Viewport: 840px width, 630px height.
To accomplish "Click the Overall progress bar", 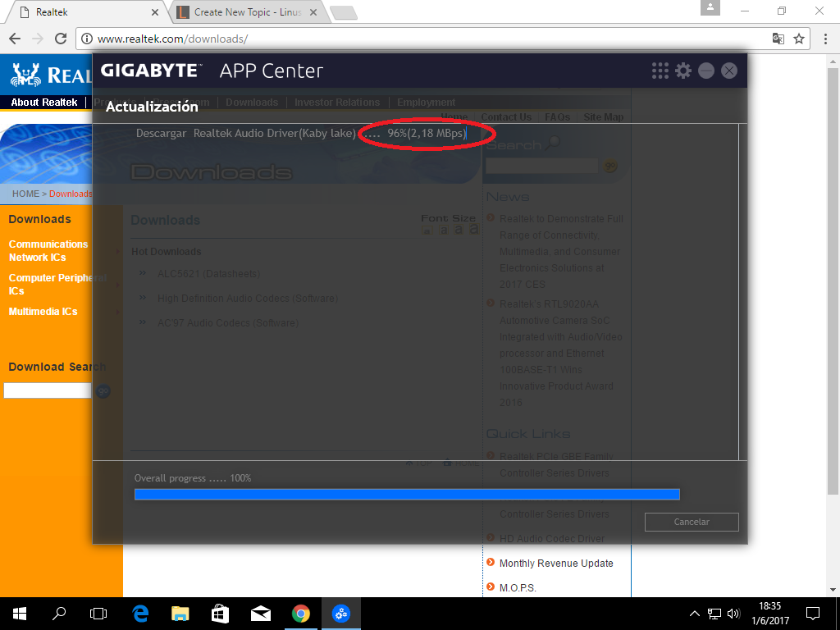I will click(x=407, y=494).
